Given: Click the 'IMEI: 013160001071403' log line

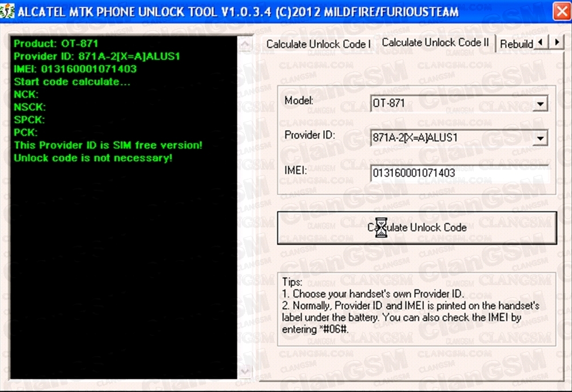Looking at the screenshot, I should tap(75, 69).
